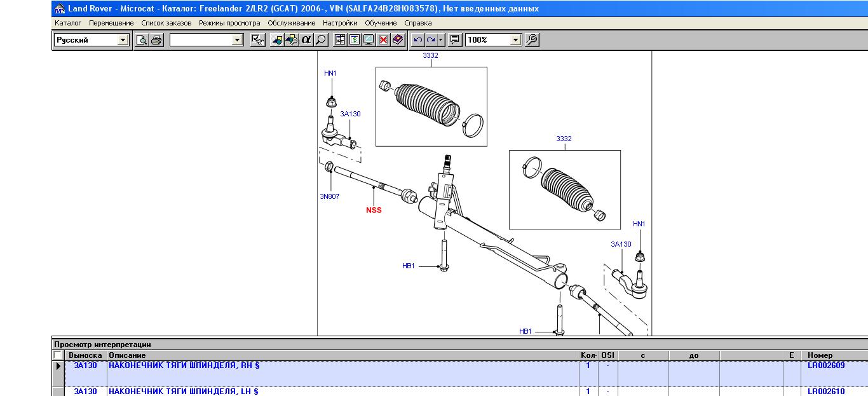
Task: Click the red X delete icon
Action: coord(383,40)
